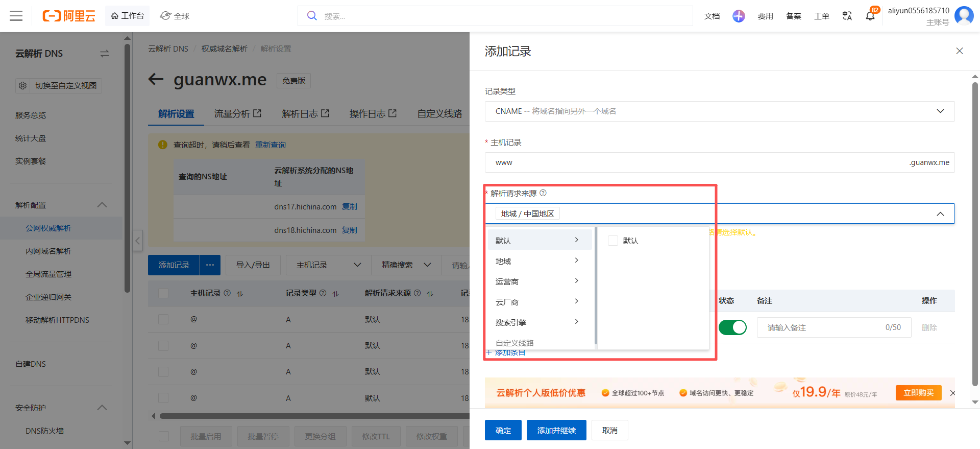Click the swap icon beside 云解析 DNS
This screenshot has width=980, height=449.
(x=105, y=54)
